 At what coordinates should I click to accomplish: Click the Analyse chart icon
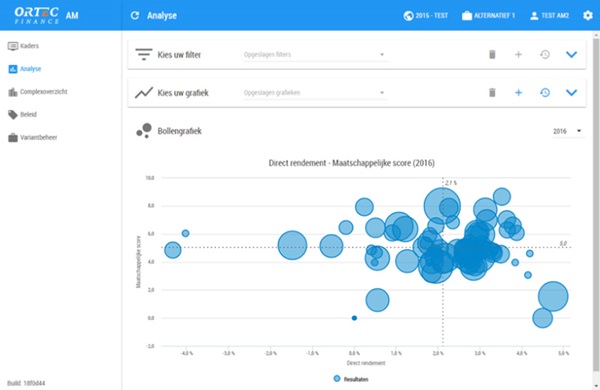point(13,69)
